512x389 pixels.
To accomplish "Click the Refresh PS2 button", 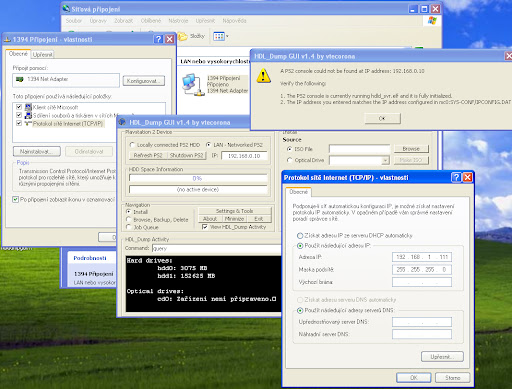I will 148,155.
